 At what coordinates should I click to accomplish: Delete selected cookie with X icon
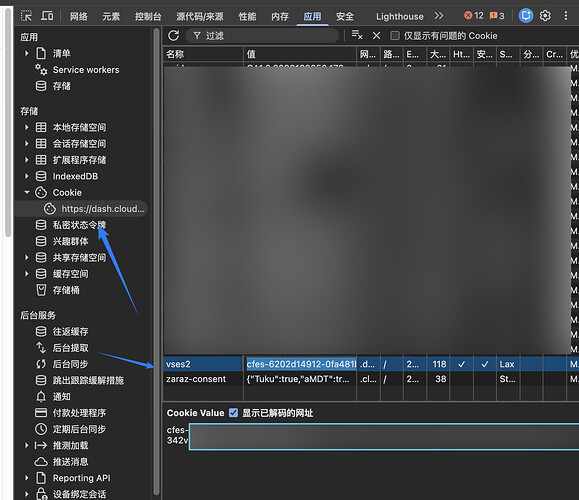376,36
